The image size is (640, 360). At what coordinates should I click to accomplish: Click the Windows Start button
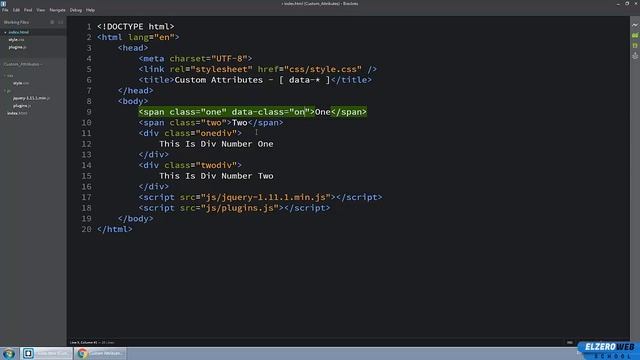tap(9, 353)
